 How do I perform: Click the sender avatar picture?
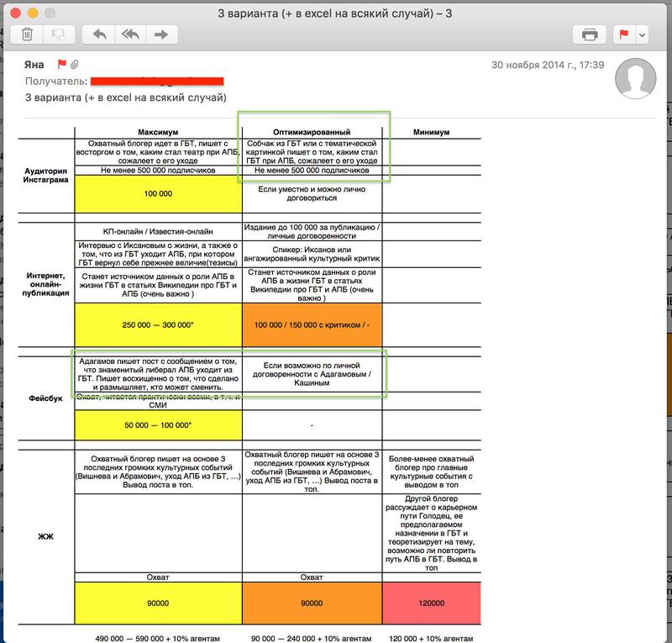pos(635,78)
